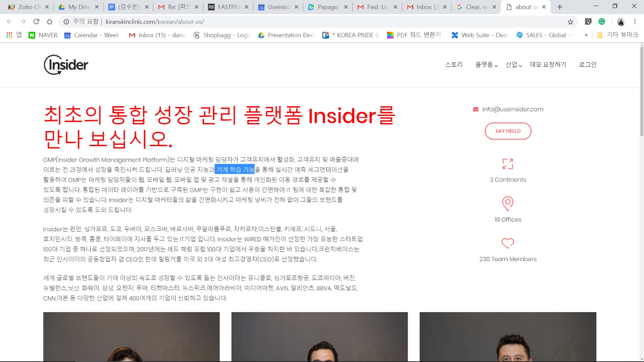Click the info@useinsider.com email link

512,109
